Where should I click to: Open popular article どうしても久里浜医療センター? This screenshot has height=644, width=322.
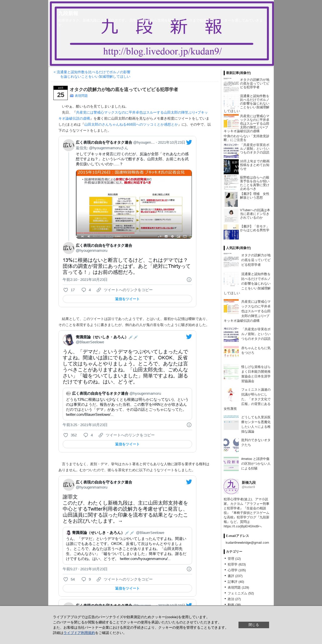coord(256,424)
